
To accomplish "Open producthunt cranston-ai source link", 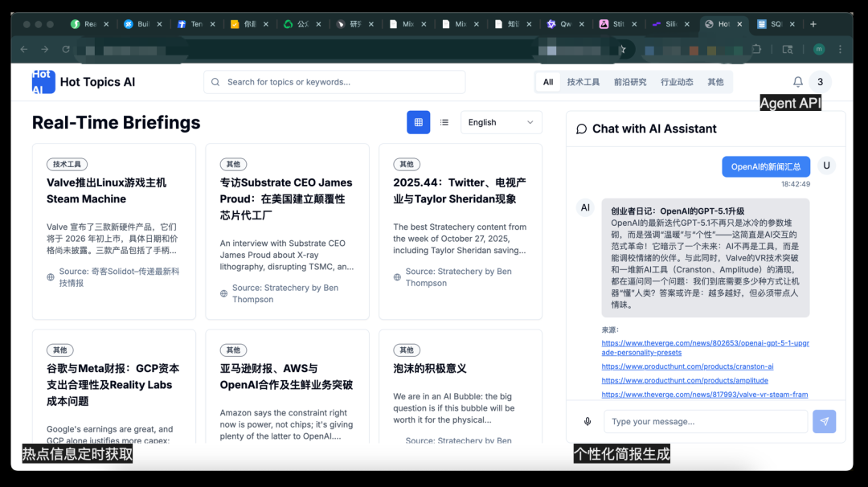I will pos(687,366).
